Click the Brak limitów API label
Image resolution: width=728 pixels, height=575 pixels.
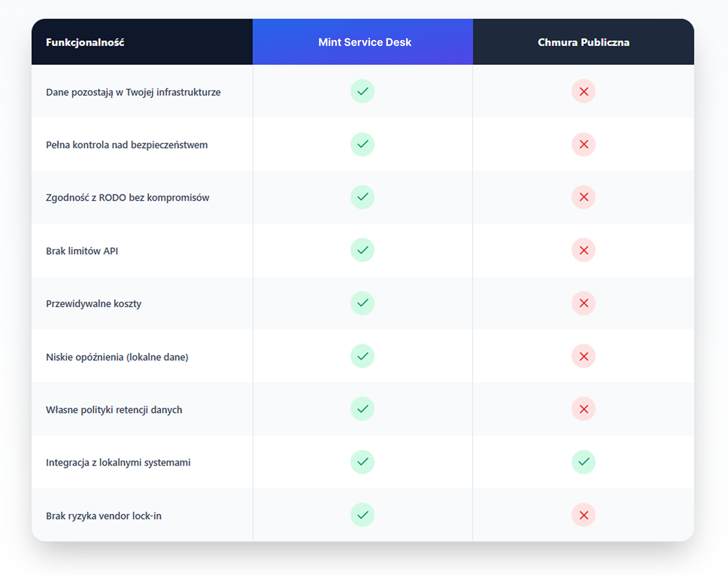click(x=82, y=251)
